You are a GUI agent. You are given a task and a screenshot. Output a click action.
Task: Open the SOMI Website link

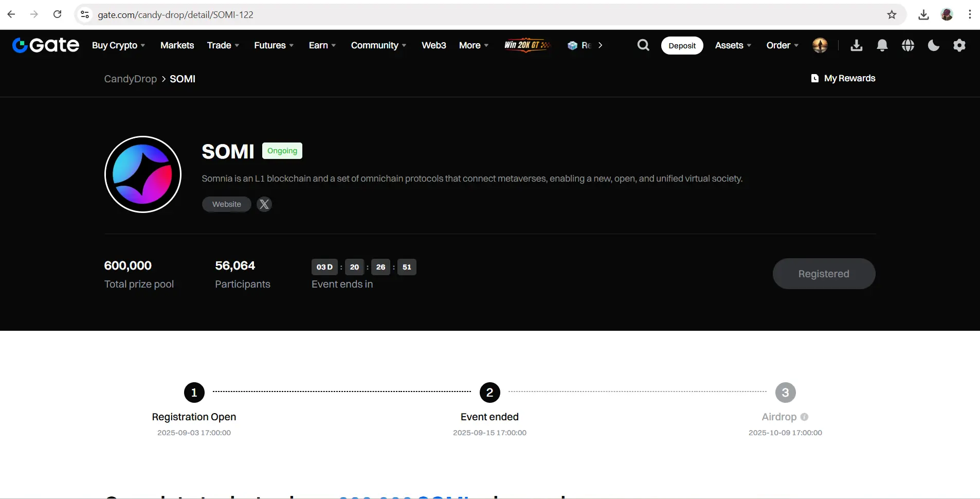point(227,204)
